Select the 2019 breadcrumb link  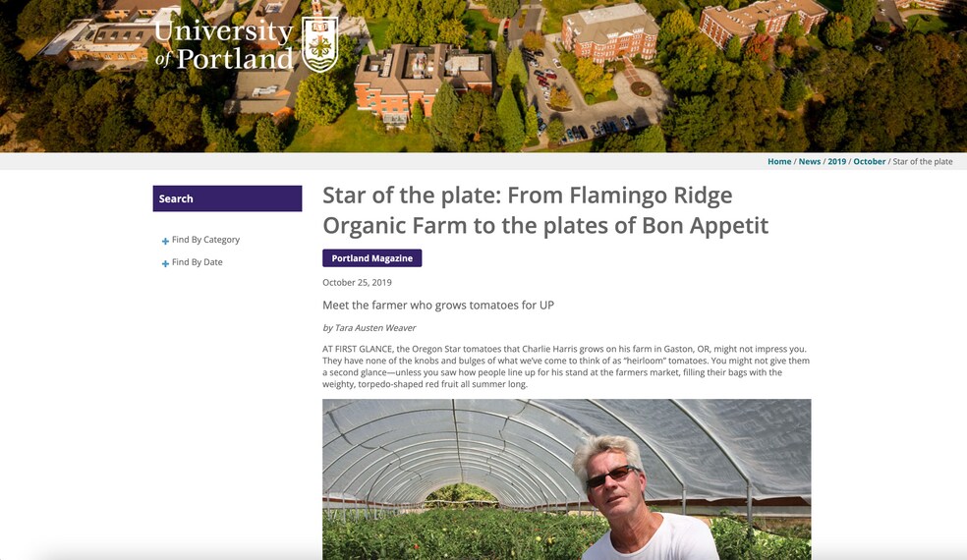[x=836, y=161]
